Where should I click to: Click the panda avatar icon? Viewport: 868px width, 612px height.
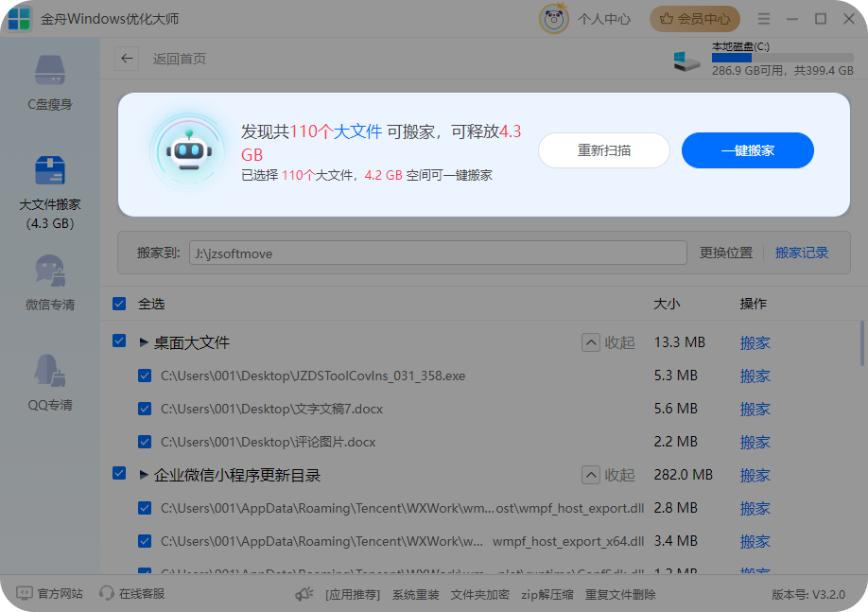click(553, 19)
